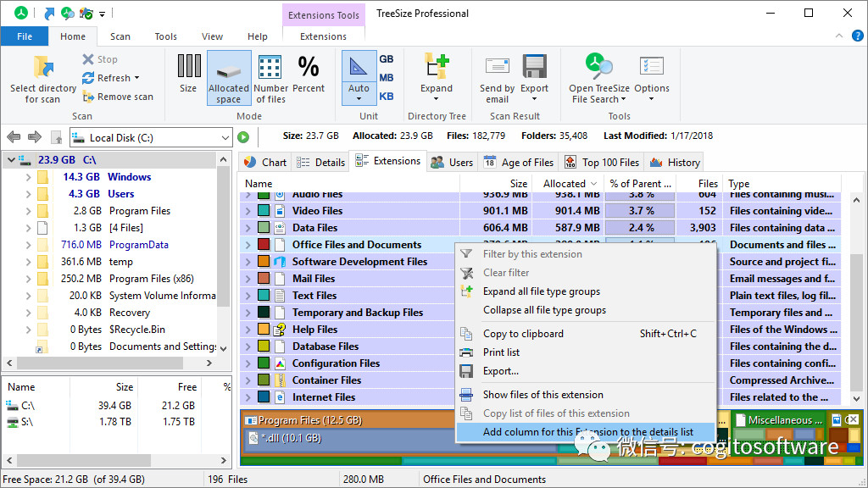Image resolution: width=868 pixels, height=488 pixels.
Task: Expand the Windows folder in tree
Action: point(28,177)
